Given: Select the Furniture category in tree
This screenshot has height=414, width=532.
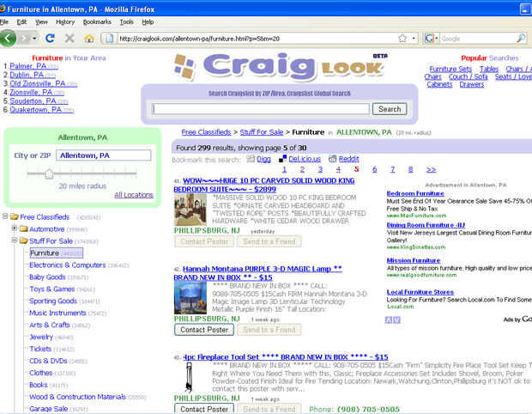Looking at the screenshot, I should [56, 253].
